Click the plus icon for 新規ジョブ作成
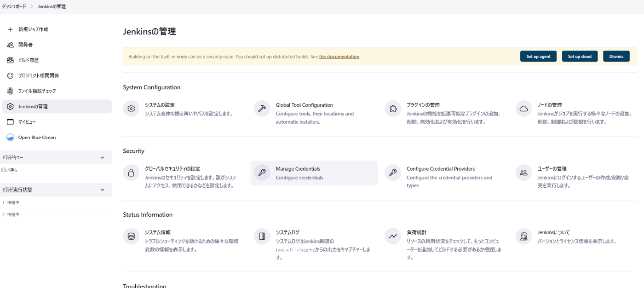The height and width of the screenshot is (288, 644). (10, 29)
